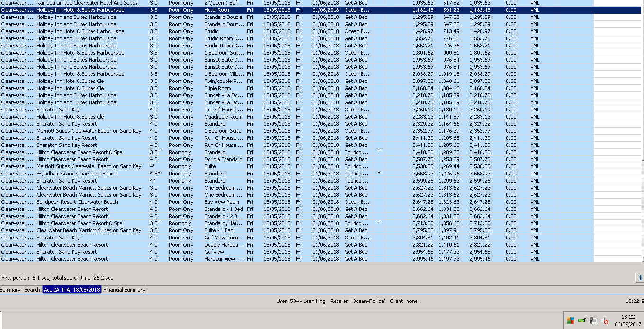
Task: Click the Wyndham Grand Clearwater Beach row
Action: tap(297, 174)
